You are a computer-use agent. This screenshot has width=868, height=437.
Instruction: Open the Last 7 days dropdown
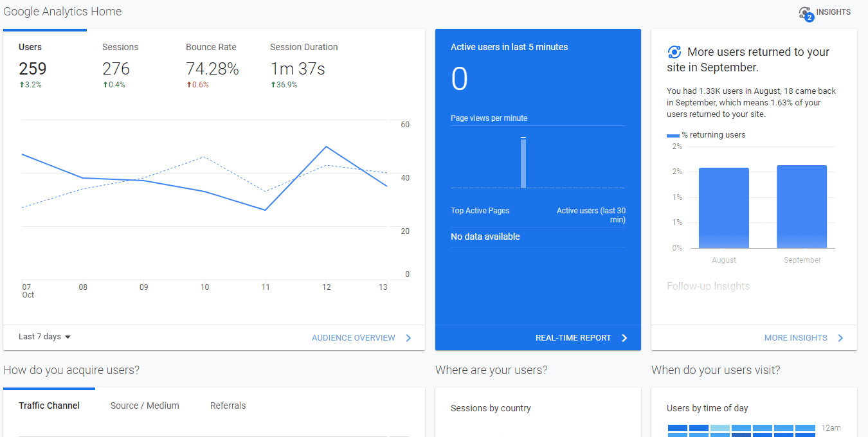[44, 337]
